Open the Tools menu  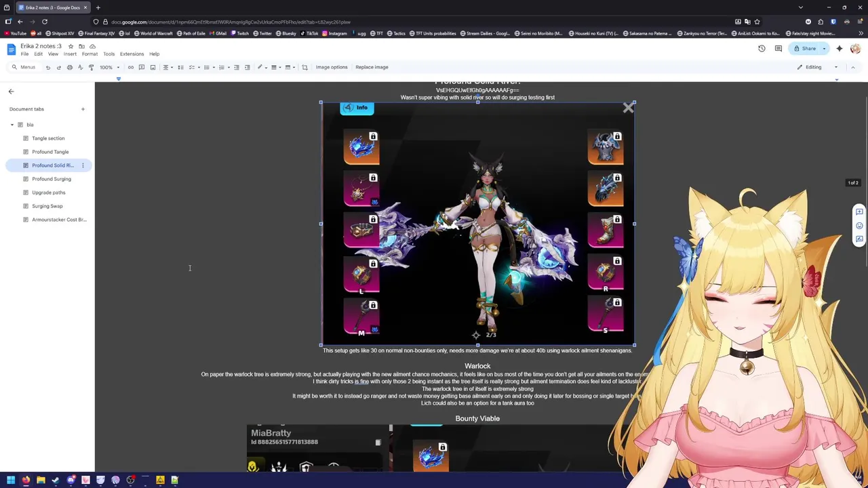[108, 54]
